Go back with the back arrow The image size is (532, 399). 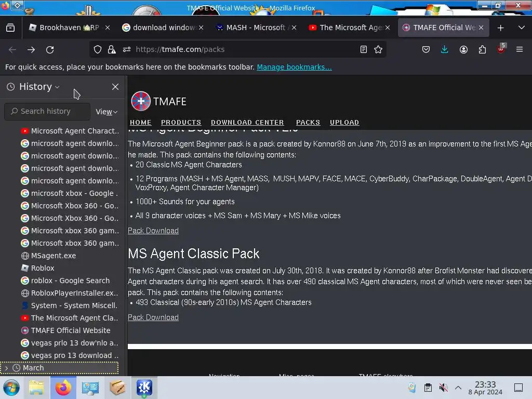tap(12, 49)
